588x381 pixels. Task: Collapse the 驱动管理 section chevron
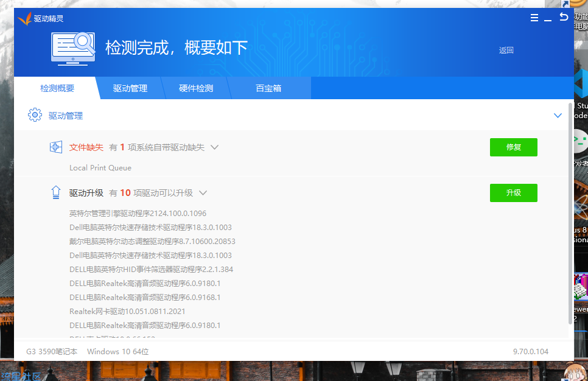558,116
